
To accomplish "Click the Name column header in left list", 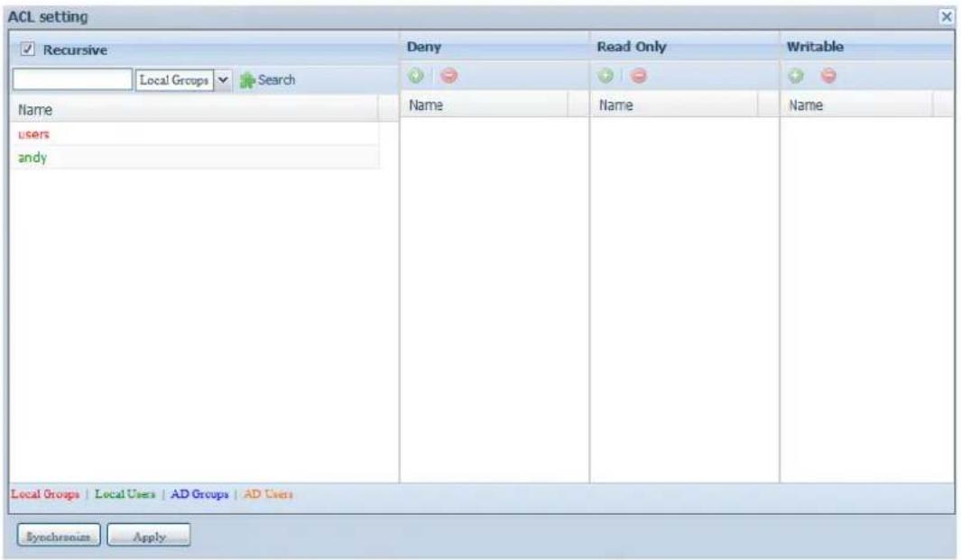I will [194, 110].
